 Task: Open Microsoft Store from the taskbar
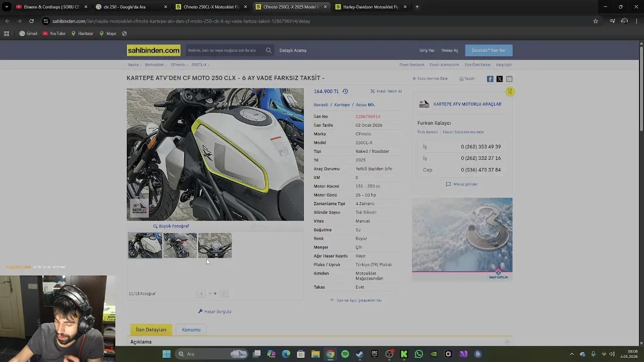tap(301, 354)
